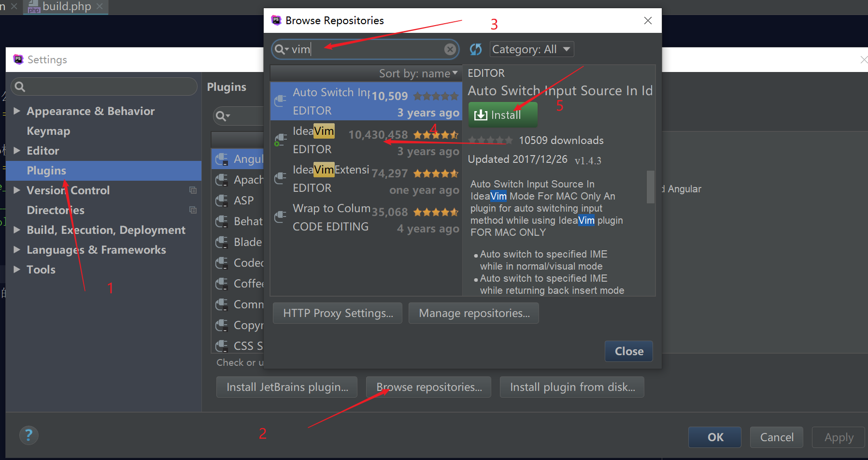Image resolution: width=868 pixels, height=460 pixels.
Task: Click Install plugin from disk button
Action: [x=572, y=387]
